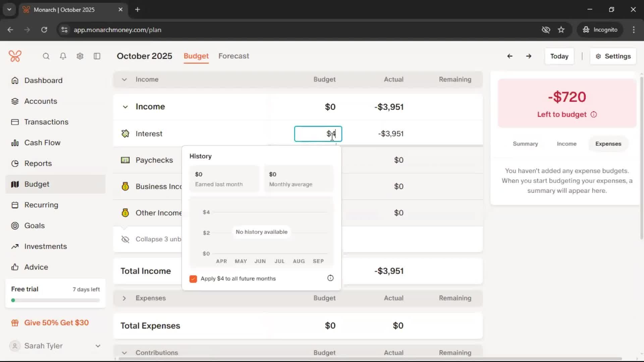
Task: Click the Today button
Action: coord(559,56)
